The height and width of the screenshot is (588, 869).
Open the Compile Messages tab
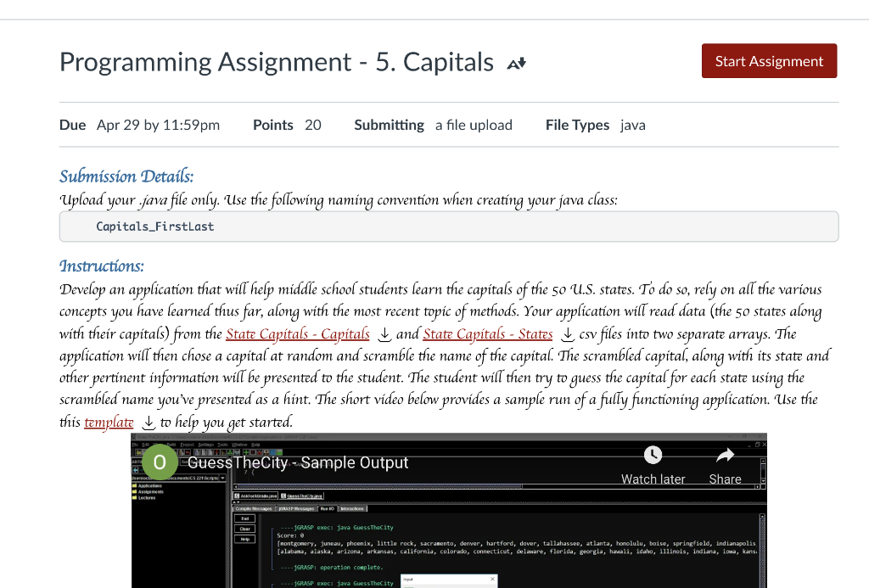coord(252,508)
